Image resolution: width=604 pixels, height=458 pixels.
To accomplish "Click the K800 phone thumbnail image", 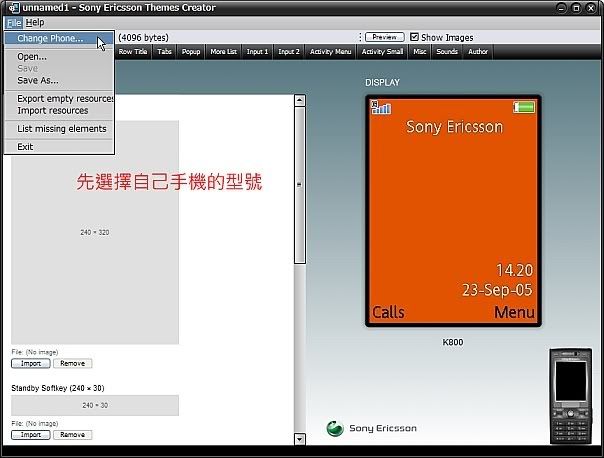I will click(x=570, y=396).
